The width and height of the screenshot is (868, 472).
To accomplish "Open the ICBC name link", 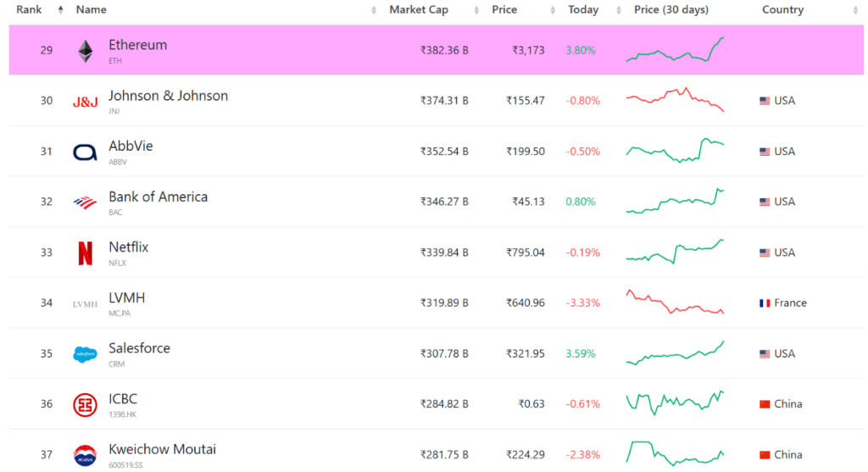I will (x=123, y=399).
